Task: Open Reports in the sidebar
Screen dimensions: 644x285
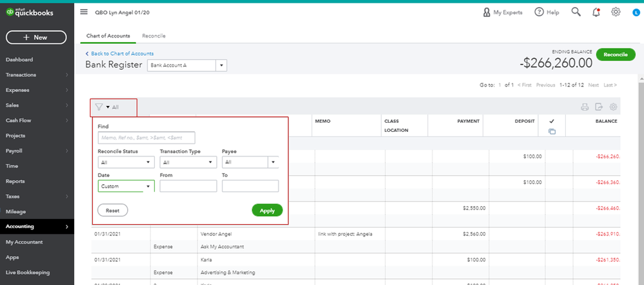Action: 15,182
